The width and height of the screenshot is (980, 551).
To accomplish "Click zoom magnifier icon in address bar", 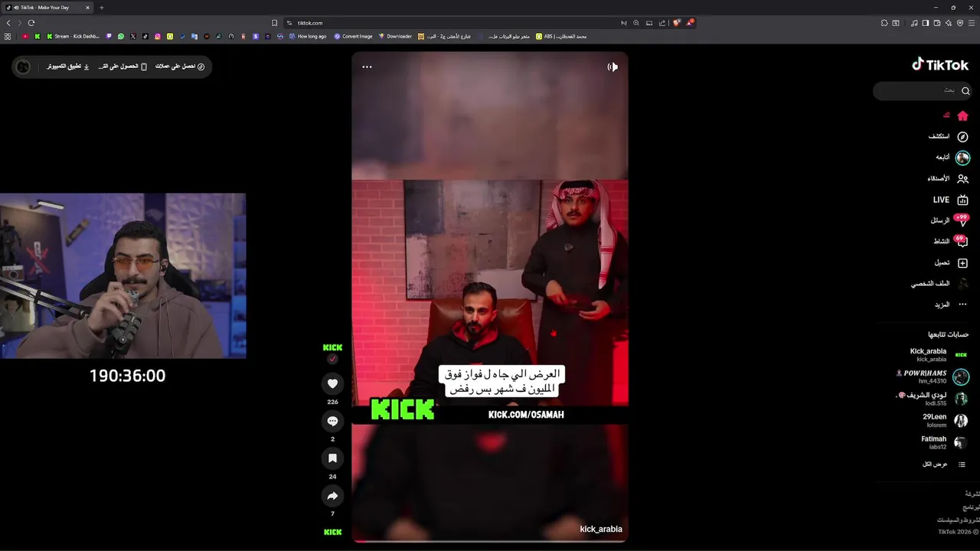I will click(x=636, y=23).
